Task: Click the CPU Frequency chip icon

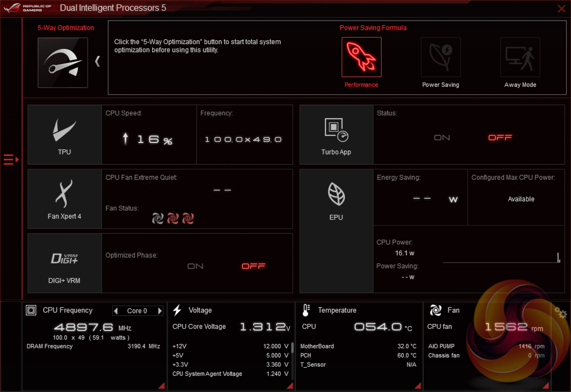Action: 31,310
